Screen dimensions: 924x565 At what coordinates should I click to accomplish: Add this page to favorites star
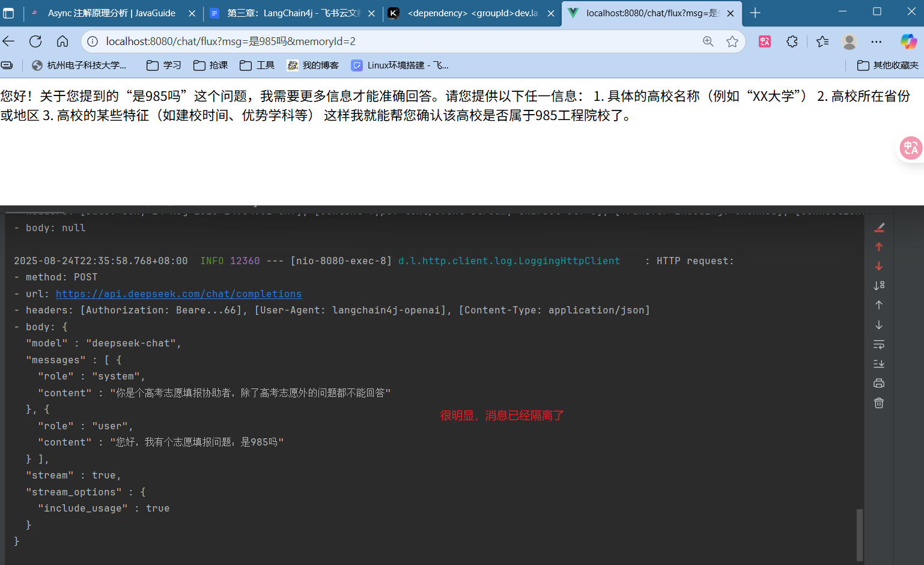[x=732, y=41]
